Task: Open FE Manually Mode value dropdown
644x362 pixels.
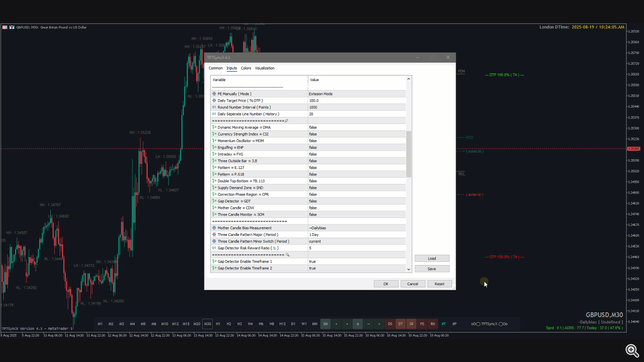Action: coord(356,94)
